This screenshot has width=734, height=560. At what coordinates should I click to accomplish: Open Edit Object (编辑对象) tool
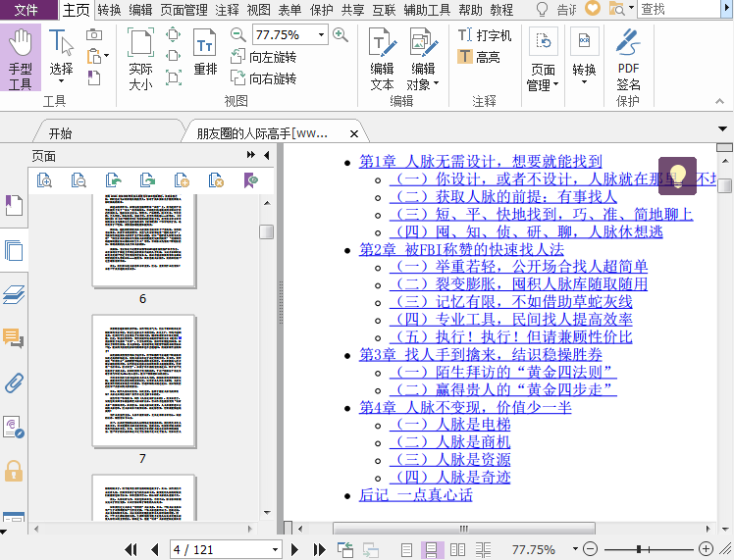423,59
